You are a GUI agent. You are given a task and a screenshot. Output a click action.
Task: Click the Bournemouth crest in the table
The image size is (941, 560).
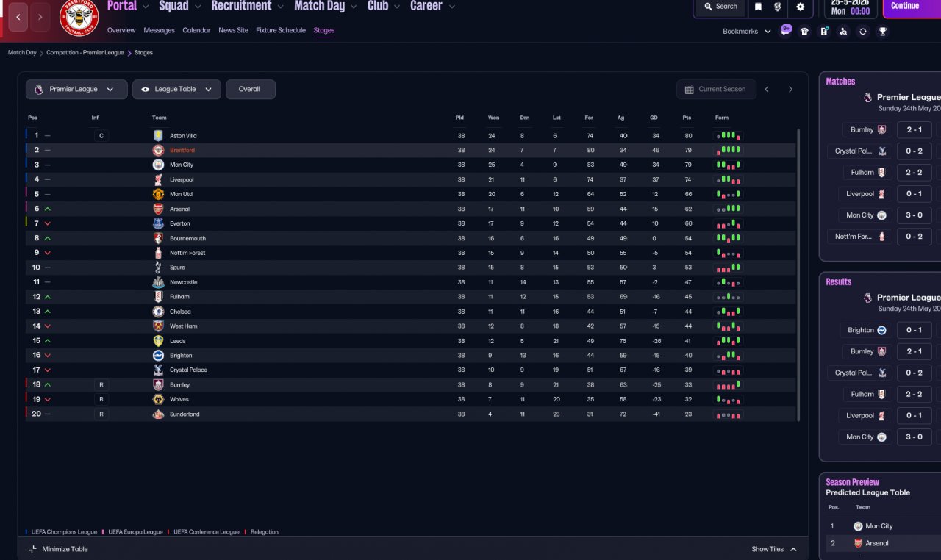(x=158, y=238)
